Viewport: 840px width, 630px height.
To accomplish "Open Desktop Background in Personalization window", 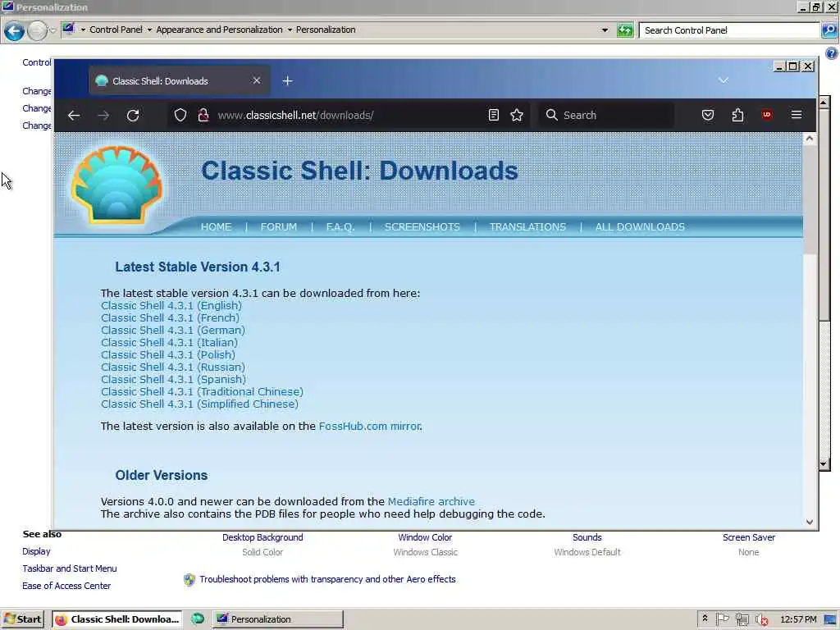I will tap(262, 537).
